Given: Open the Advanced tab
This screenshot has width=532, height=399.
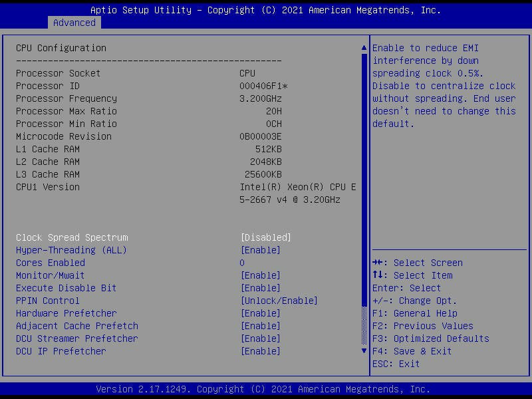Looking at the screenshot, I should point(74,23).
